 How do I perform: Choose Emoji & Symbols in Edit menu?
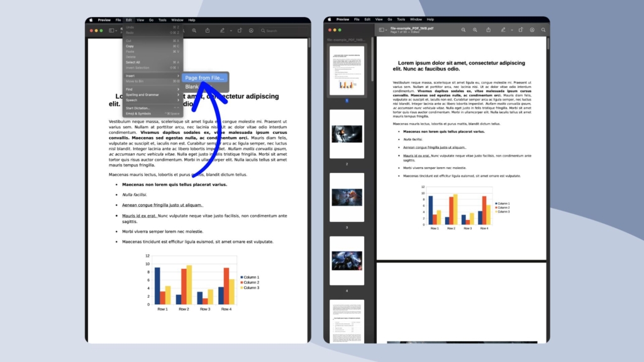152,114
